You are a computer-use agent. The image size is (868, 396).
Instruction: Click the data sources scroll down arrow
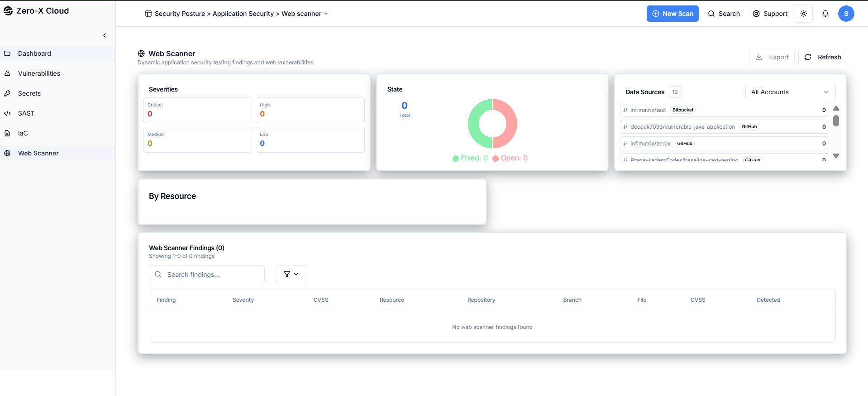click(x=836, y=156)
